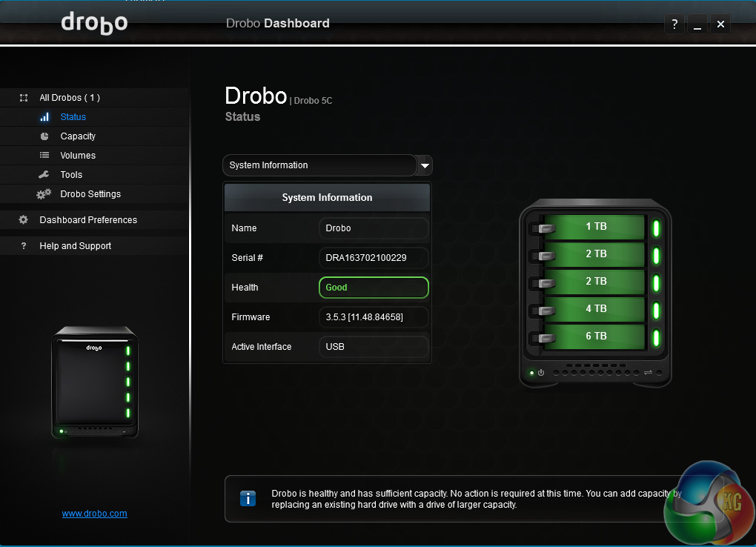This screenshot has height=547, width=756.
Task: Click the Health field showing Good
Action: 374,288
